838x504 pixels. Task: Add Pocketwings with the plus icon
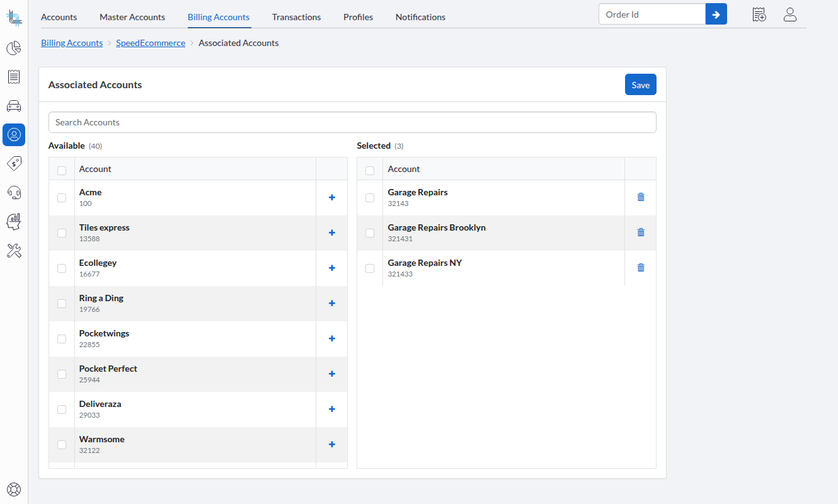tap(332, 338)
